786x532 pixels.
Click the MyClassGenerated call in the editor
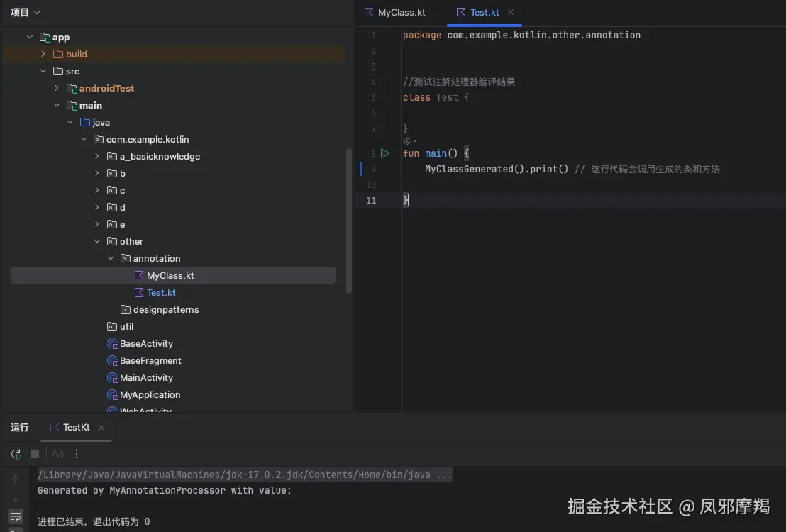click(x=469, y=169)
